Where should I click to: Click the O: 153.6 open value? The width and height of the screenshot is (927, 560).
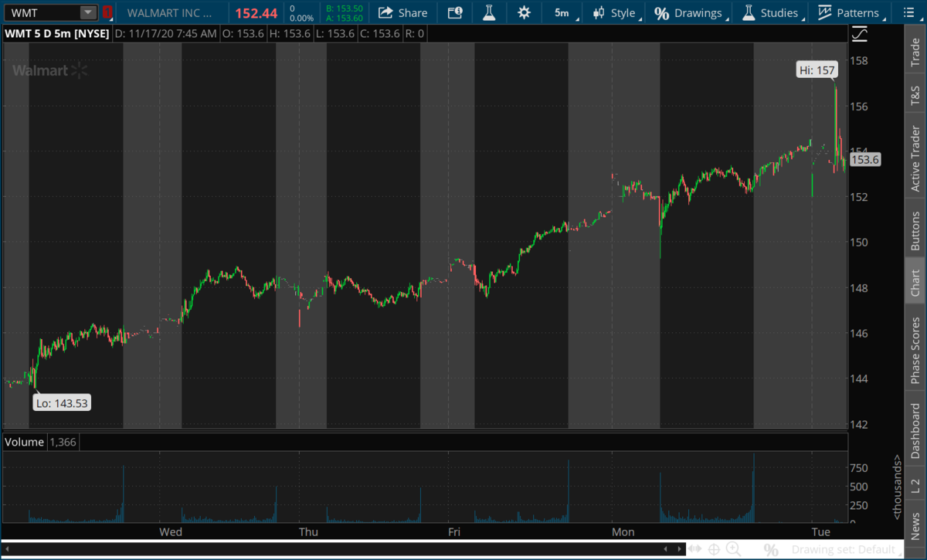click(x=244, y=34)
